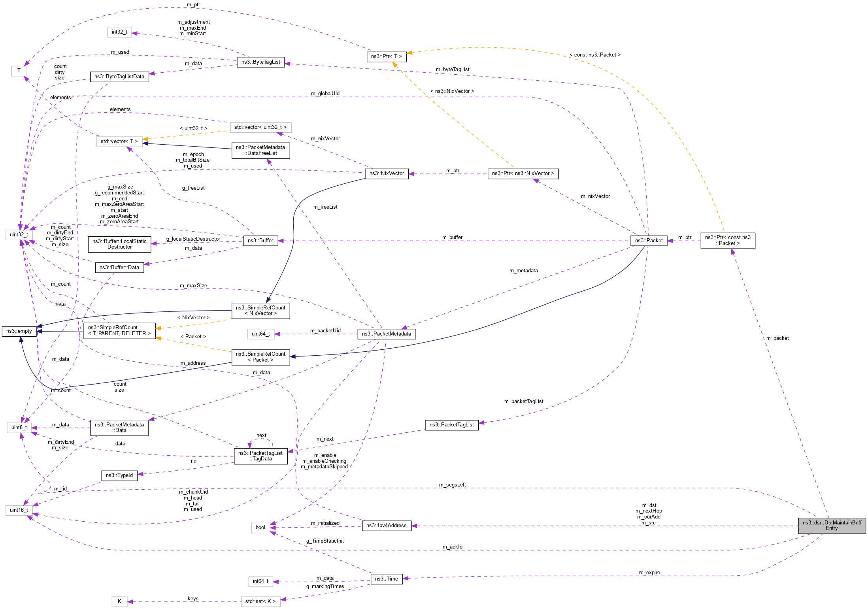
Task: Open the ns3::TypeId class node
Action: (120, 476)
